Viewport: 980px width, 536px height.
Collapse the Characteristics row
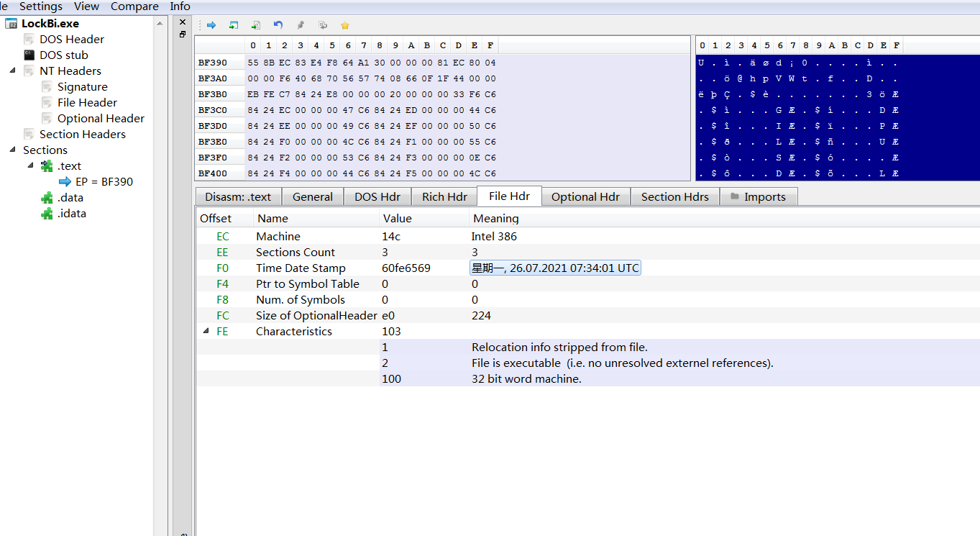click(x=207, y=331)
